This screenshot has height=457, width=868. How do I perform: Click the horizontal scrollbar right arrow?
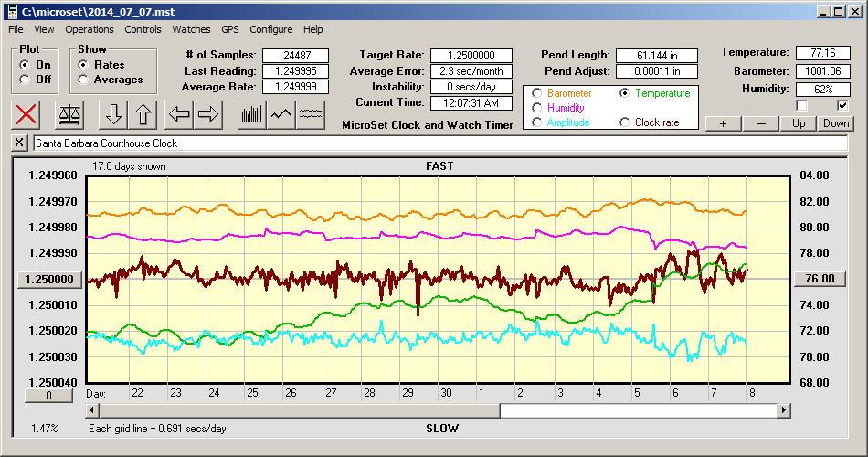coord(783,410)
